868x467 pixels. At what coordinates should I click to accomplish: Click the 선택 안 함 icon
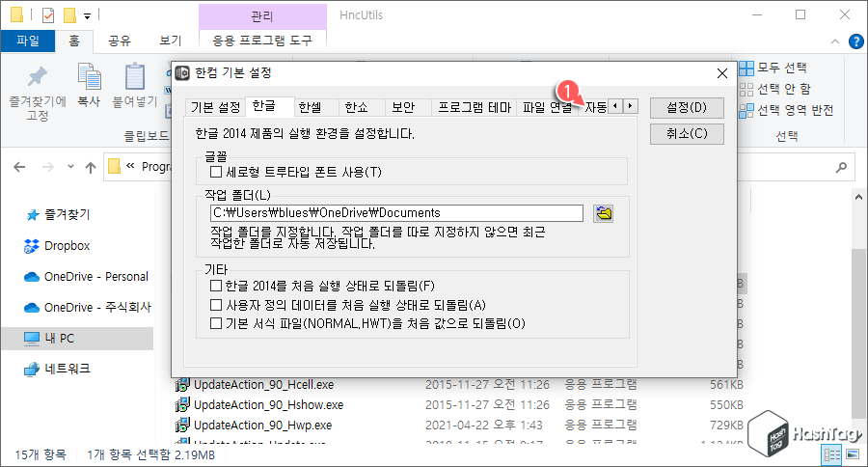pyautogui.click(x=746, y=89)
